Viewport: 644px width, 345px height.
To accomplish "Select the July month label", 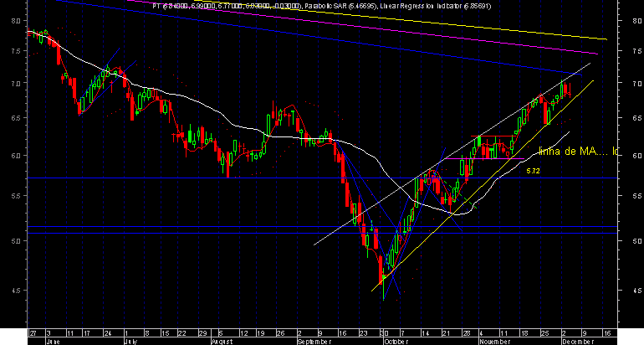I will (x=131, y=342).
